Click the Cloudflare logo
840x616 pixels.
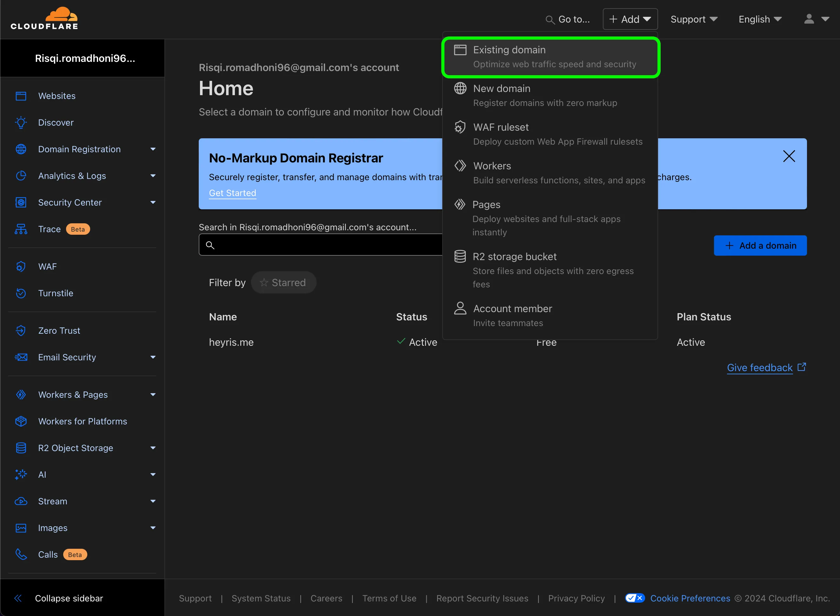click(44, 17)
